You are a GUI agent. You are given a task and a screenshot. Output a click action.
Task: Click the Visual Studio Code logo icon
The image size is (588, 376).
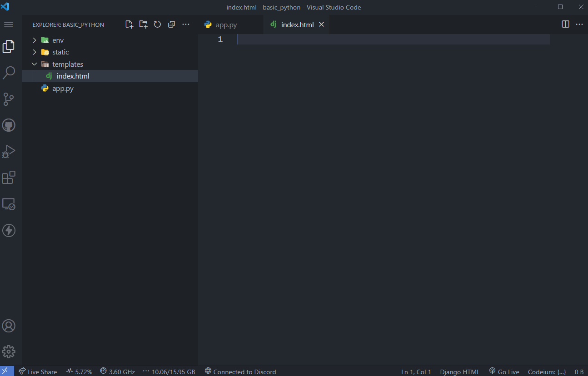[x=5, y=7]
